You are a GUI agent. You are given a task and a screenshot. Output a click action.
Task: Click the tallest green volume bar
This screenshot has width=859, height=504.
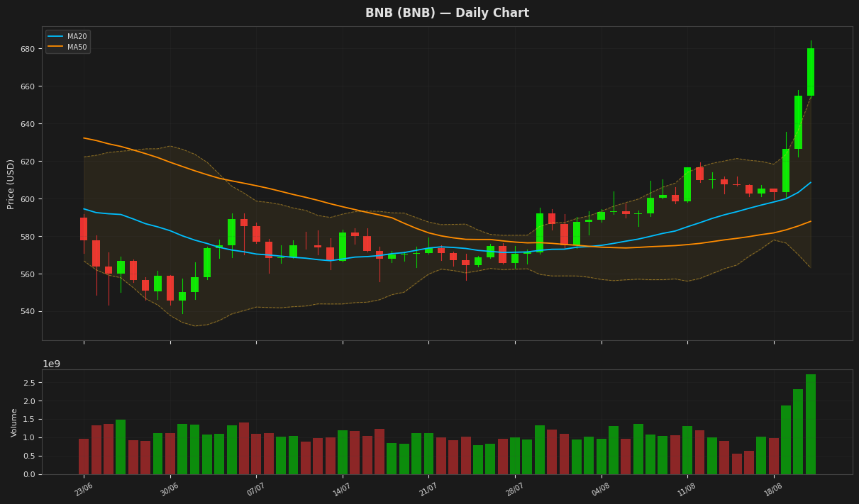point(811,424)
